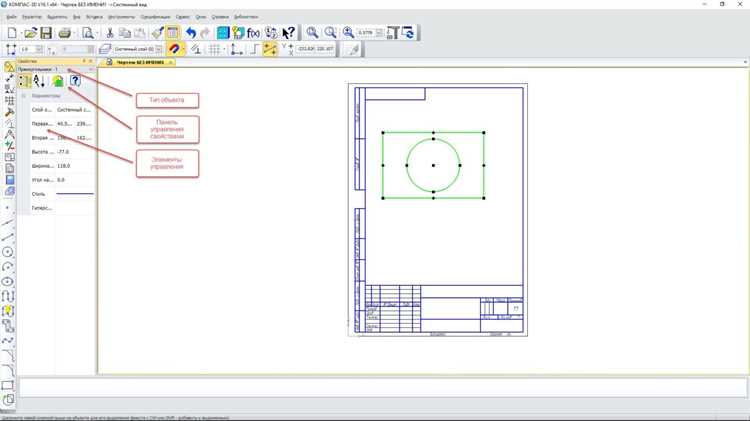Save the drawing with the floppy disk icon
750x421 pixels.
click(46, 33)
